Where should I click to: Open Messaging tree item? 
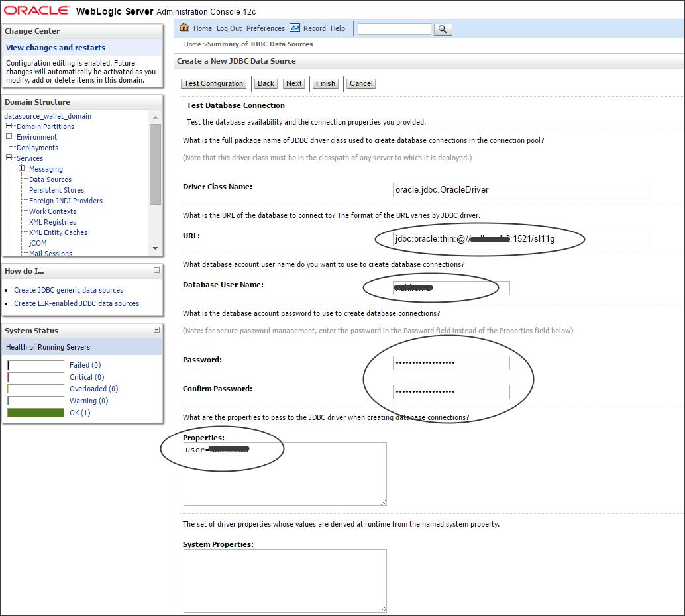pyautogui.click(x=46, y=169)
